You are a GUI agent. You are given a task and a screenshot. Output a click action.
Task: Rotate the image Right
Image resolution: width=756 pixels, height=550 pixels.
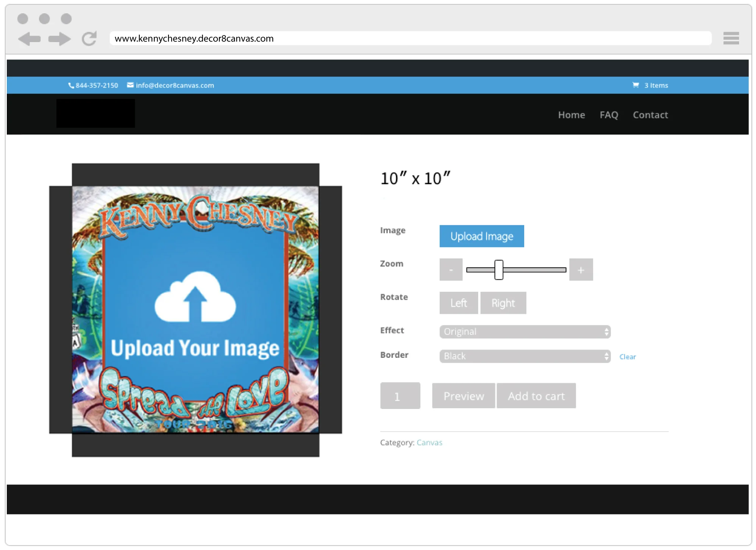click(x=503, y=303)
